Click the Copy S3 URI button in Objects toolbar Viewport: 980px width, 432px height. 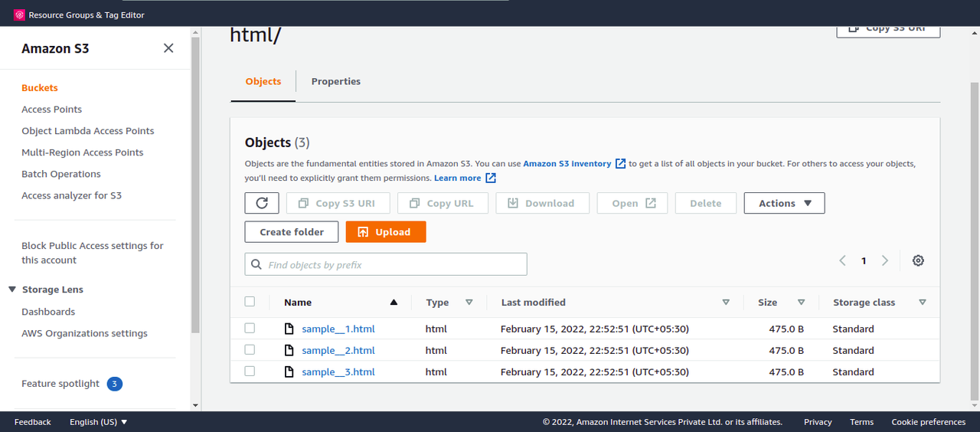click(x=338, y=203)
